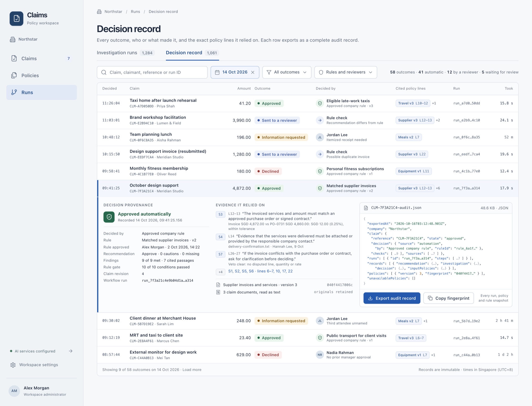This screenshot has height=406, width=532.
Task: Click the Declined badge for External monitor
Action: tap(268, 355)
